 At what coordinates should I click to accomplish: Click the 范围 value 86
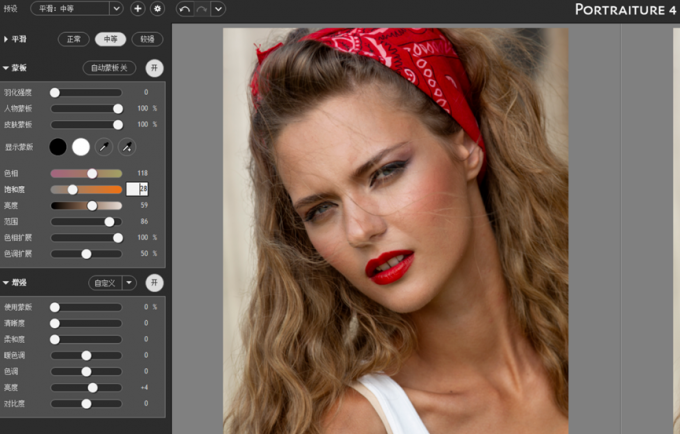coord(144,221)
